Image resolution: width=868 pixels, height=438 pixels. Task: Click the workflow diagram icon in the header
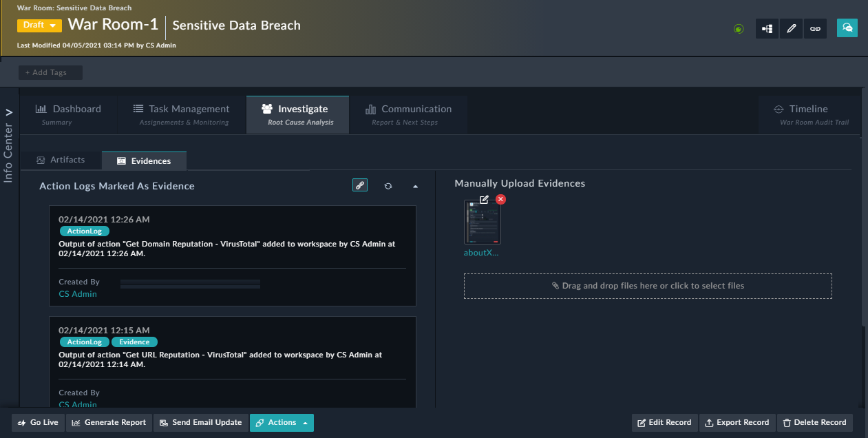point(767,28)
